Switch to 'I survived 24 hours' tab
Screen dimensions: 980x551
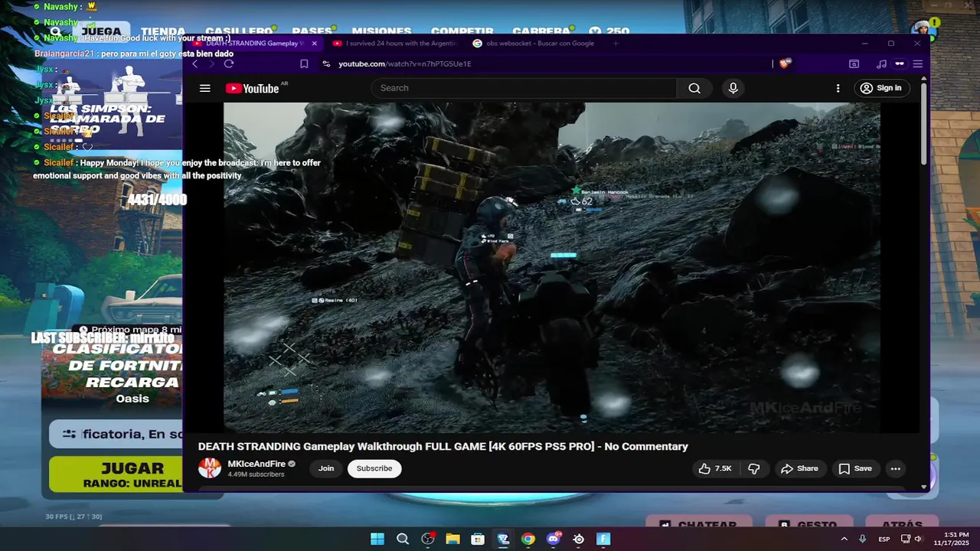[x=396, y=44]
